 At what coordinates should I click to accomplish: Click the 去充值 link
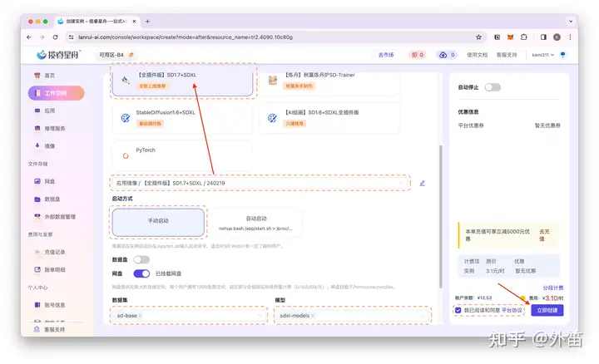tap(544, 235)
